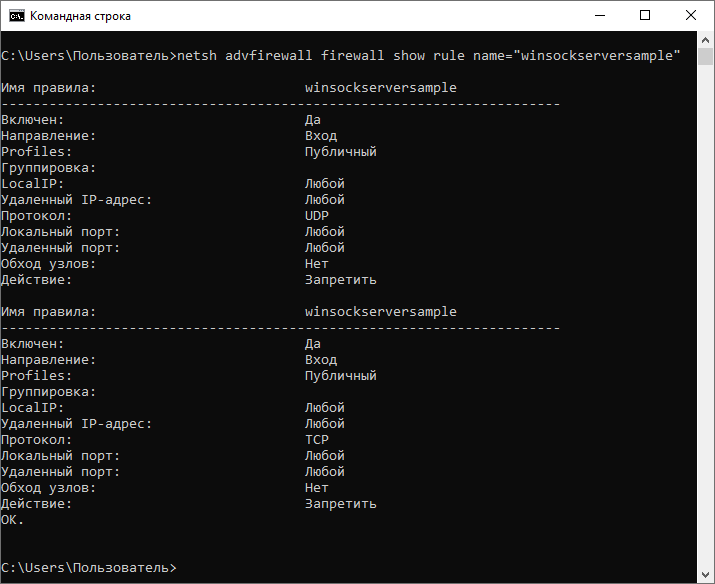715x584 pixels.
Task: Click the first dashed separator line
Action: coord(280,104)
